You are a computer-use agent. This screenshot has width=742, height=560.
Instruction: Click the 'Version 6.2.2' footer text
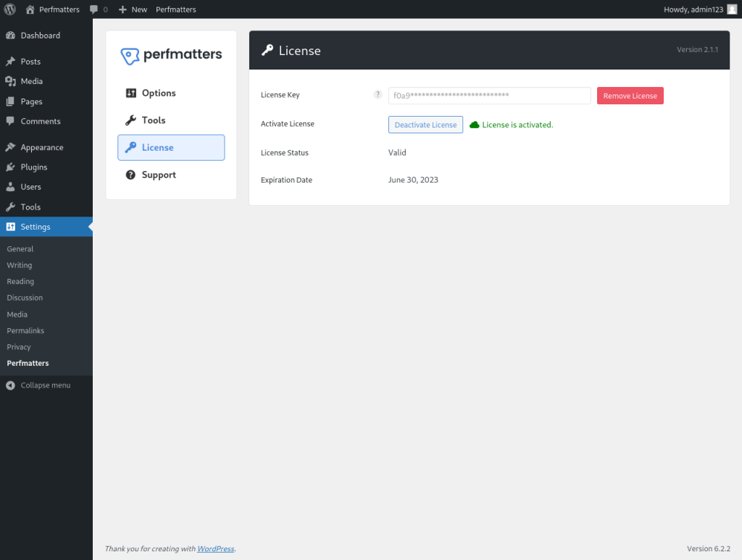[x=709, y=548]
